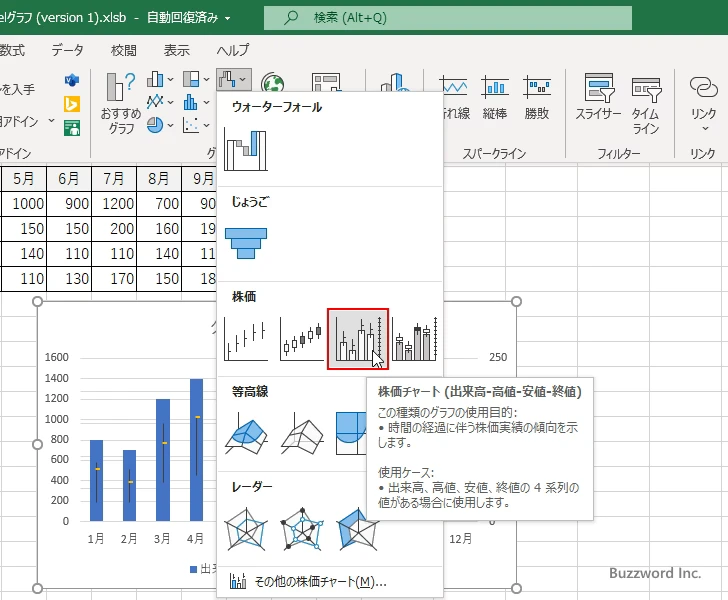Image resolution: width=728 pixels, height=600 pixels.
Task: Select the cell containing 700
Action: tap(159, 203)
